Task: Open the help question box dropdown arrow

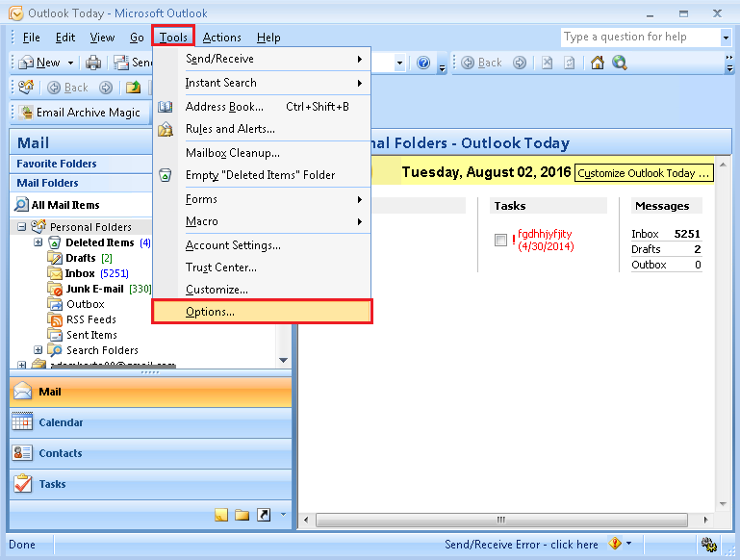Action: tap(726, 38)
